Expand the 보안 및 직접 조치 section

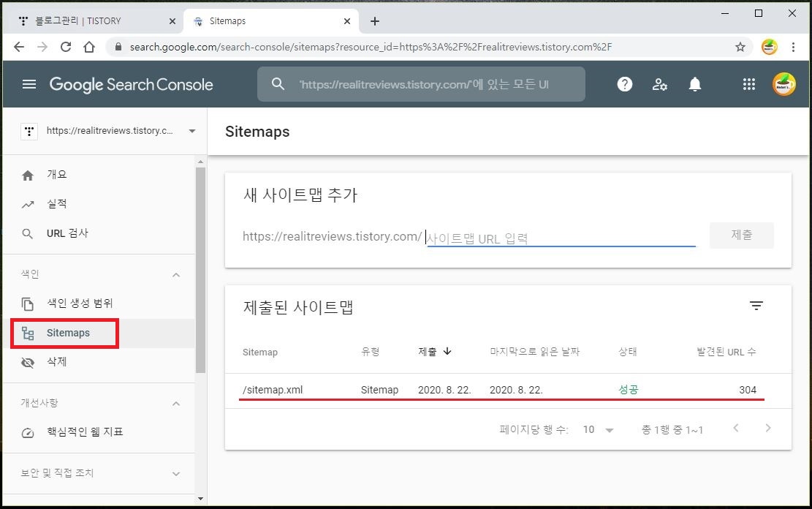point(176,474)
